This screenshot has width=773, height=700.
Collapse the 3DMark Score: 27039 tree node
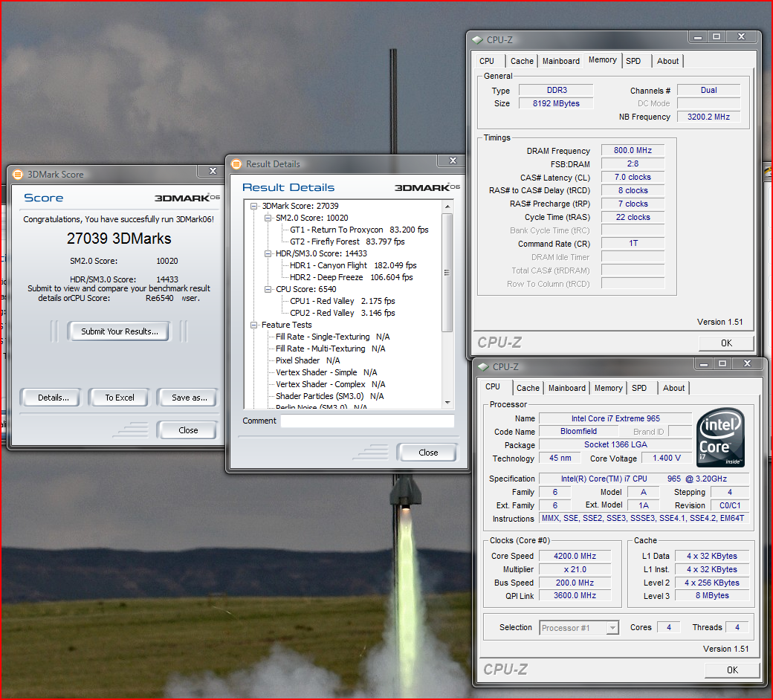pos(254,206)
